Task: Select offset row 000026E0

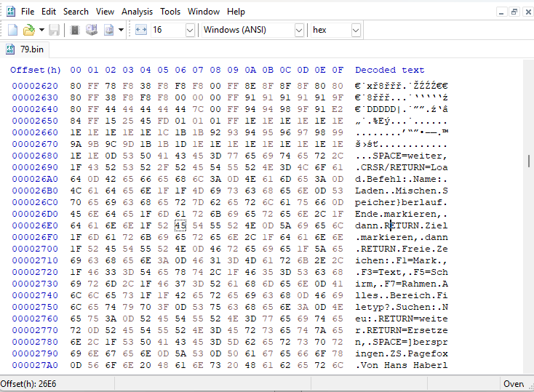Action: coord(35,225)
